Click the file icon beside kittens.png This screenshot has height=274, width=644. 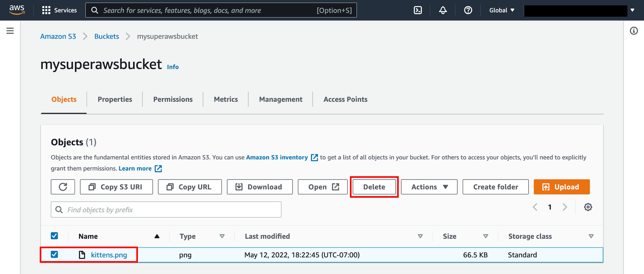tap(82, 255)
